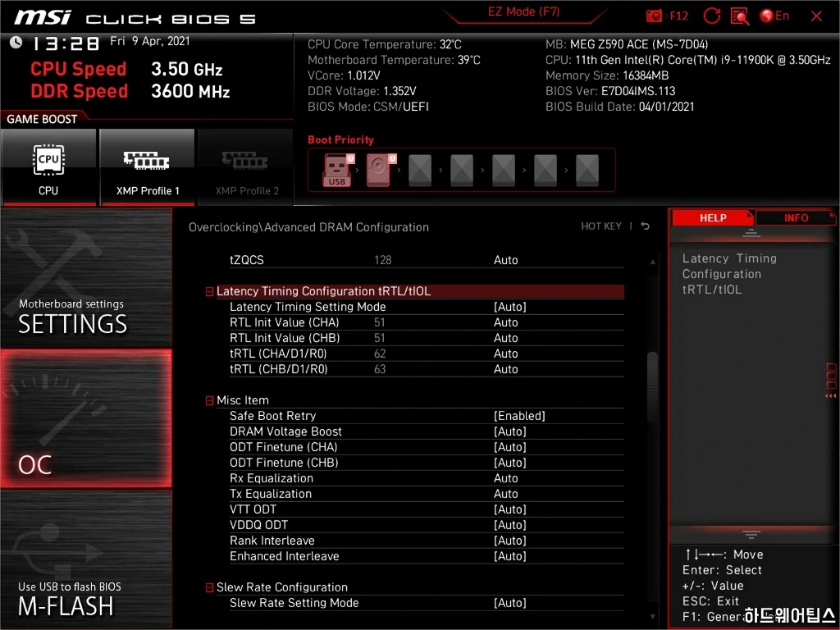The height and width of the screenshot is (630, 840).
Task: Switch to EZ Mode (F7)
Action: (524, 12)
